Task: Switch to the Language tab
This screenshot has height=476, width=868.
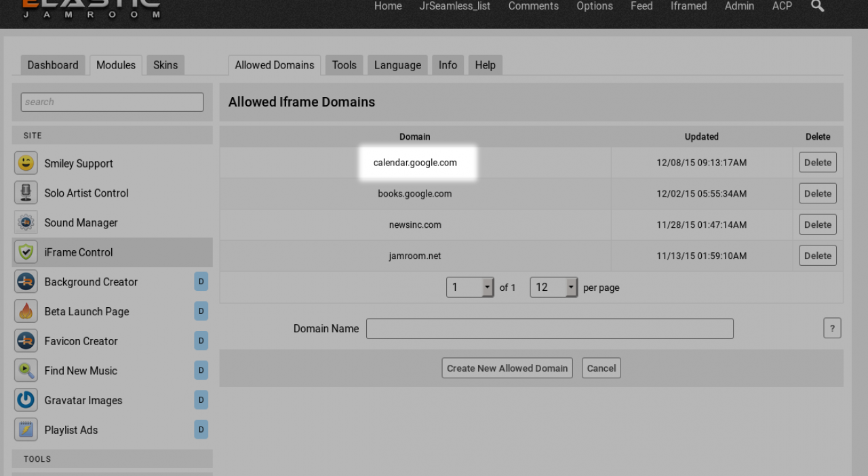Action: coord(397,64)
